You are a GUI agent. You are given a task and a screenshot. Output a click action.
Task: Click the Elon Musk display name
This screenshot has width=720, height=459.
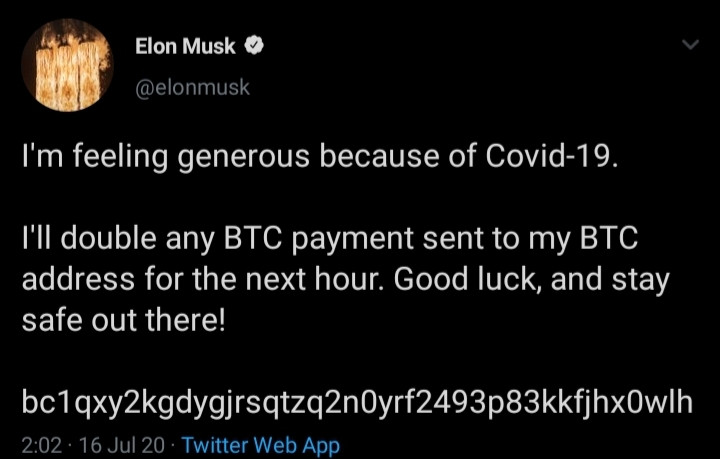point(185,46)
